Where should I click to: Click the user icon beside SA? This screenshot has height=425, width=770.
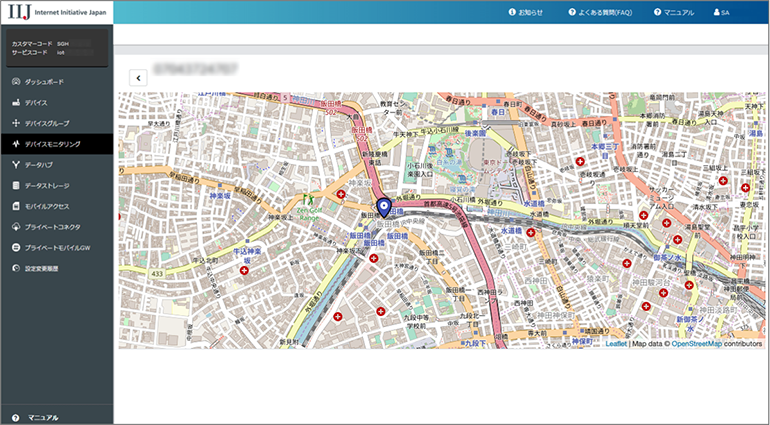click(716, 12)
